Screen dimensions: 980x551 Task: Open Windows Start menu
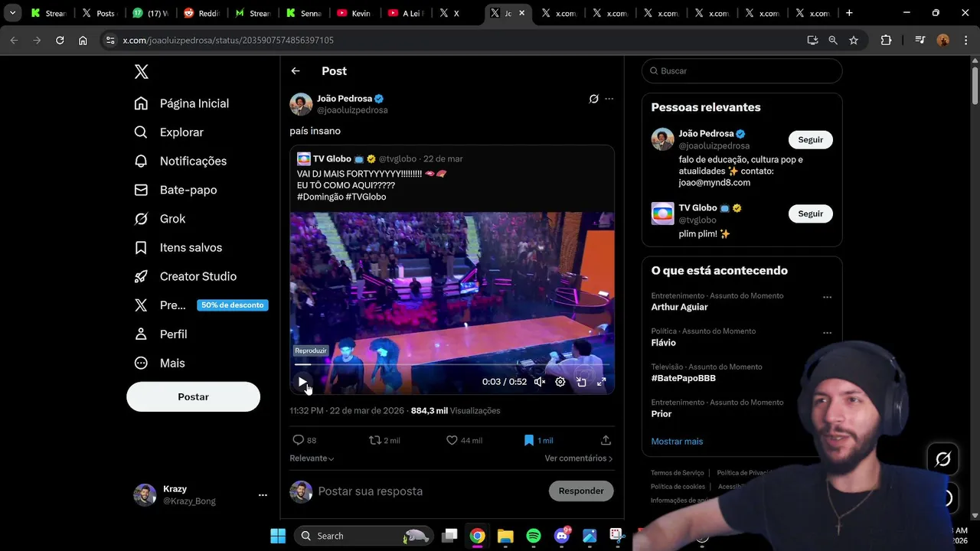click(278, 536)
